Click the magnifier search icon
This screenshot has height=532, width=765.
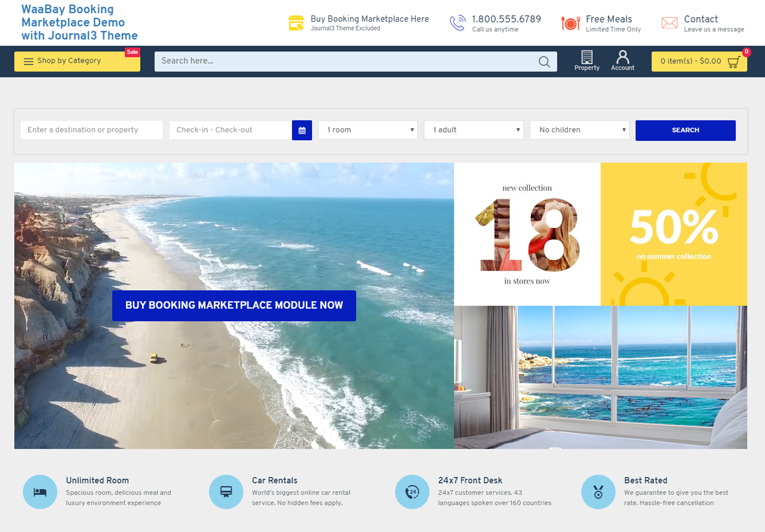[544, 61]
